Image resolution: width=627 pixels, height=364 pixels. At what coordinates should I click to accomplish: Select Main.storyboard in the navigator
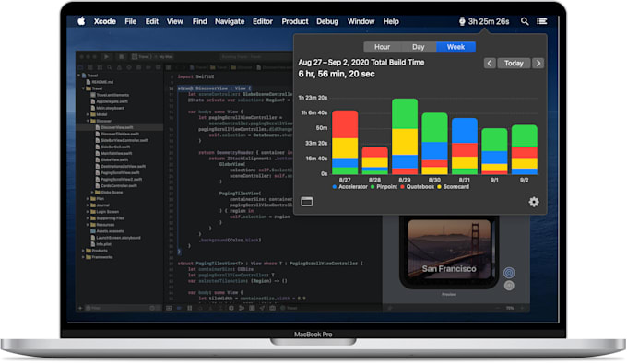pos(110,108)
